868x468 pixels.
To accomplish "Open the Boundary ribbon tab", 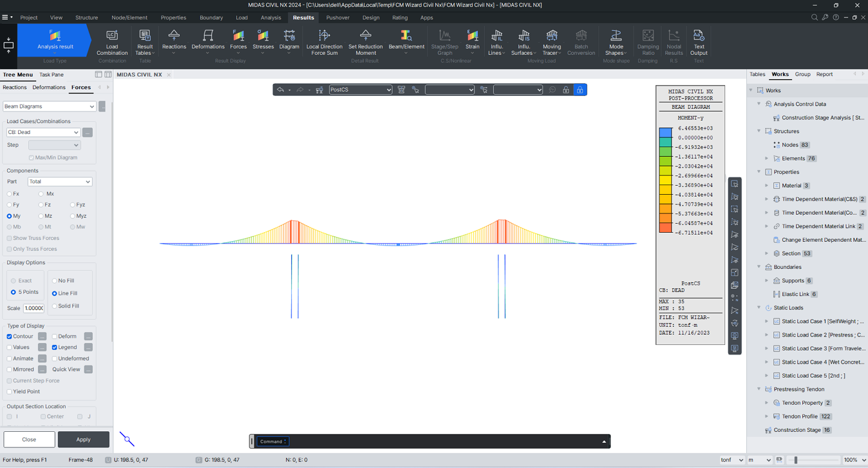I will [211, 17].
